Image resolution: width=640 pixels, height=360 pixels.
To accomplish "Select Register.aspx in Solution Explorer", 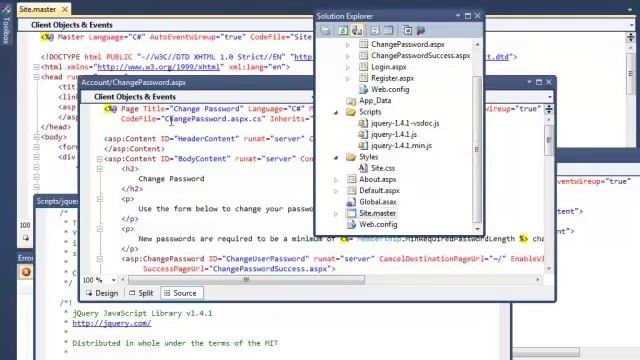I will (392, 78).
